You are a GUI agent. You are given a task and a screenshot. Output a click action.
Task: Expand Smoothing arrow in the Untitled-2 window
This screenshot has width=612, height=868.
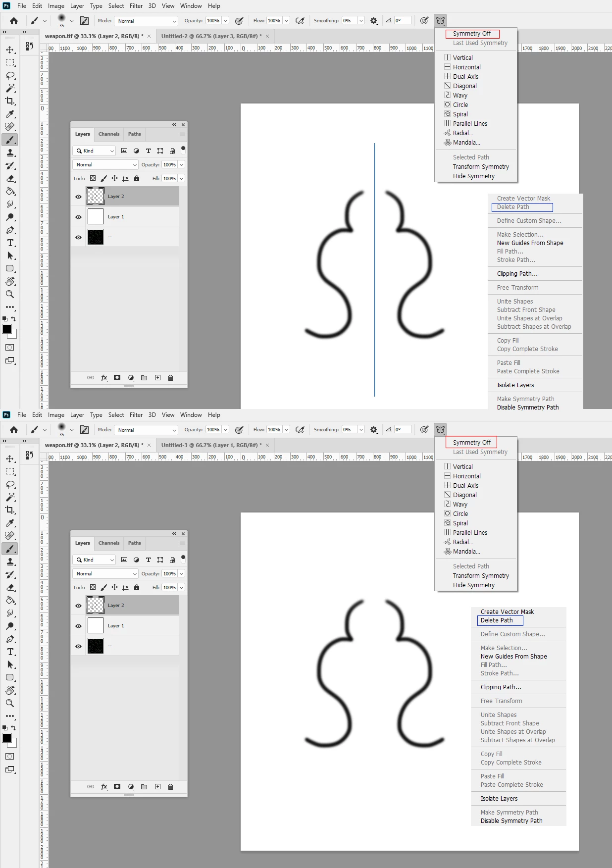tap(361, 21)
